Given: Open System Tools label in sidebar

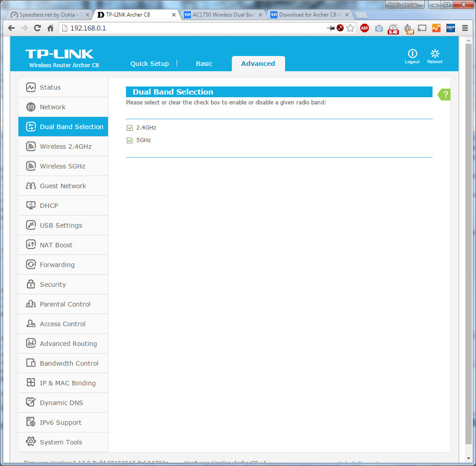Looking at the screenshot, I should 61,442.
